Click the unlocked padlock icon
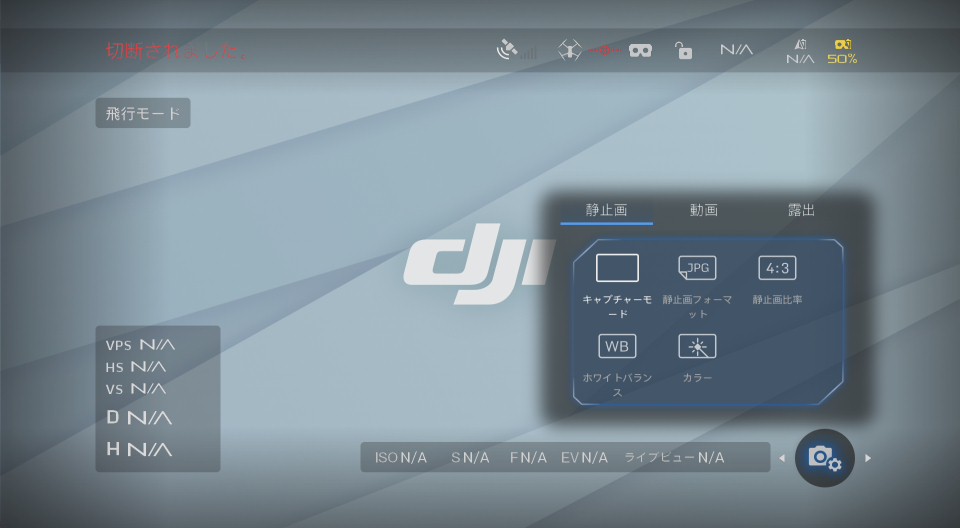This screenshot has height=528, width=960. [683, 50]
